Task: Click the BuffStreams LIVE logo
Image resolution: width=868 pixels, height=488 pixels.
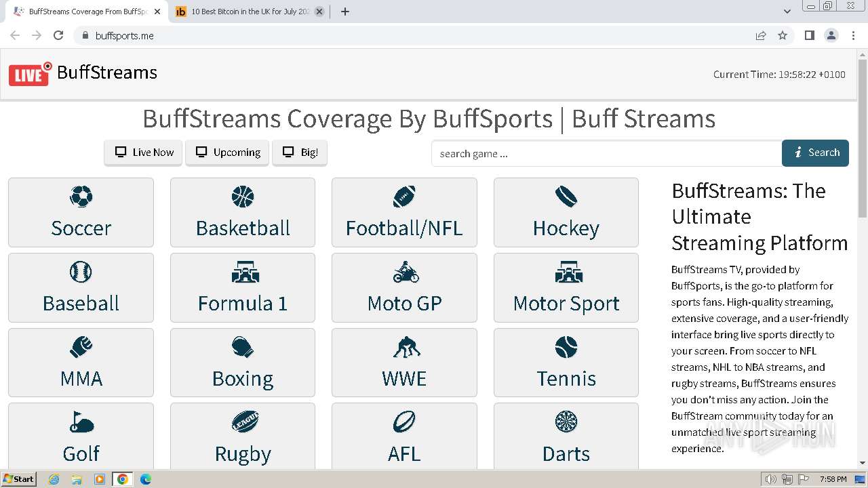Action: click(x=30, y=74)
